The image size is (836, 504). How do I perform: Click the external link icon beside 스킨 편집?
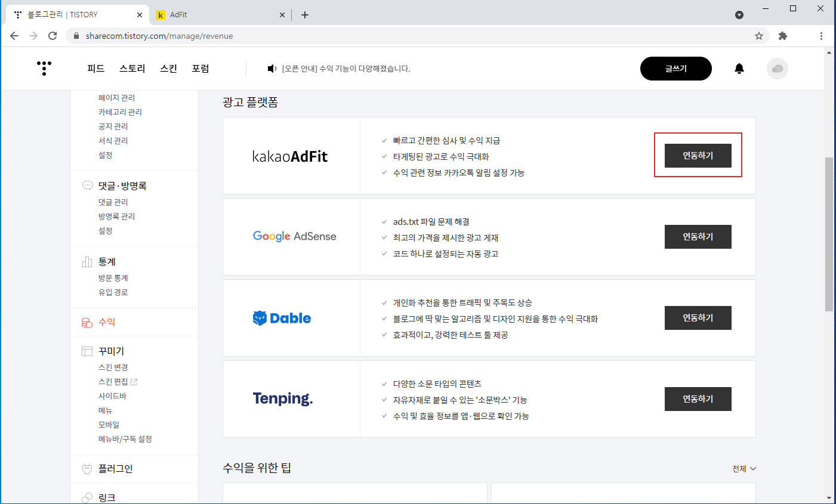(x=134, y=382)
